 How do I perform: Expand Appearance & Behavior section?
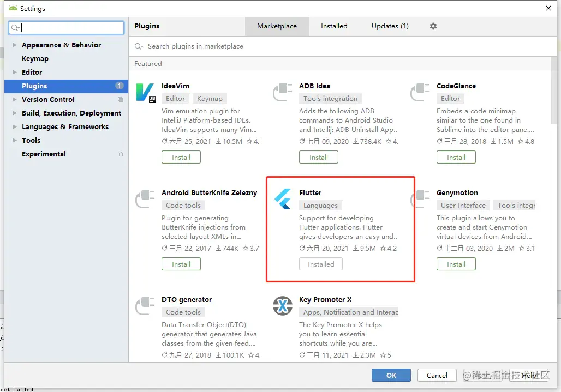point(15,45)
